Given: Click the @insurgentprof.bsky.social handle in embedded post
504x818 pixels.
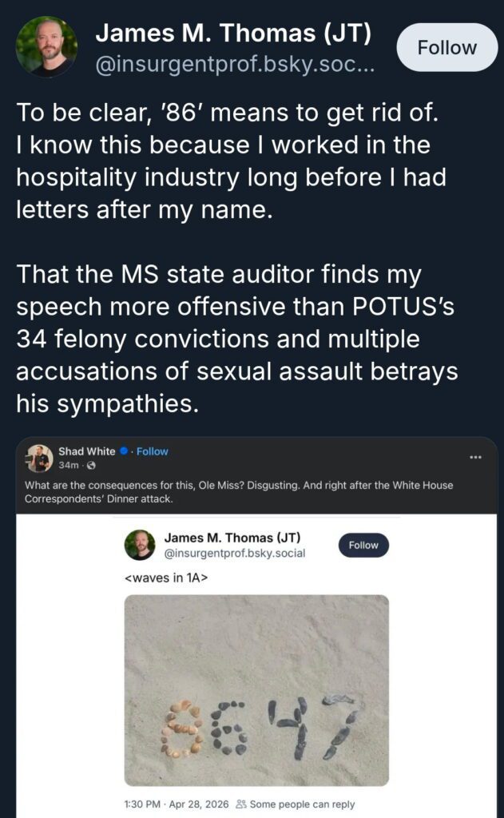Looking at the screenshot, I should (x=235, y=553).
